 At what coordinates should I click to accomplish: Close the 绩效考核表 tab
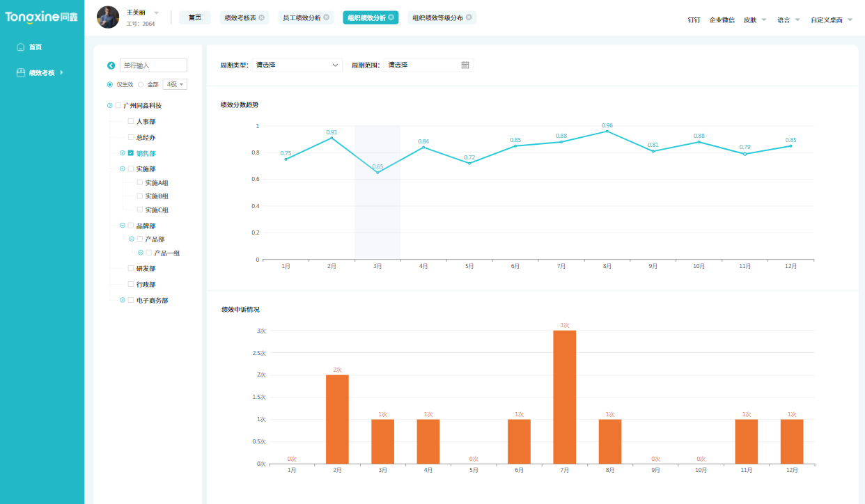[262, 17]
